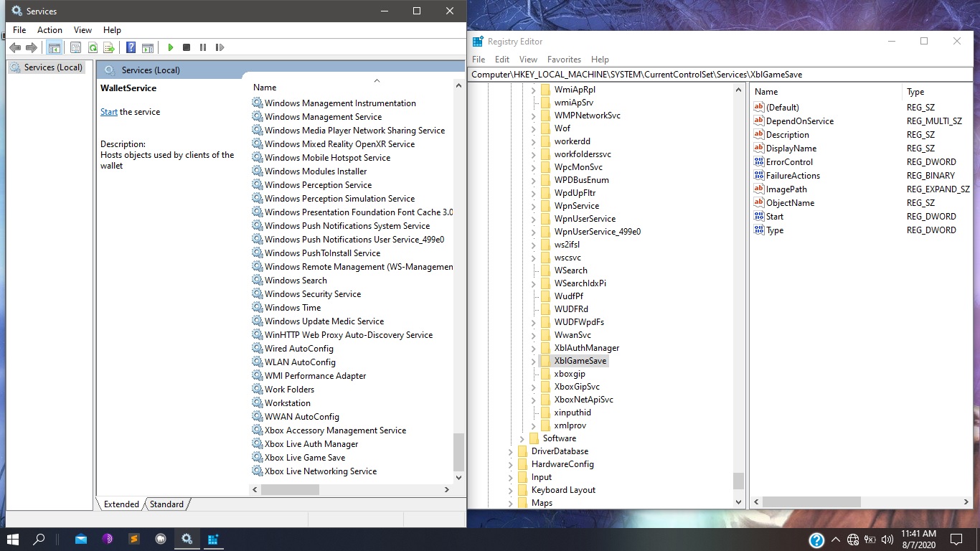
Task: Expand WmiApRpl registry key arrow
Action: tap(533, 90)
